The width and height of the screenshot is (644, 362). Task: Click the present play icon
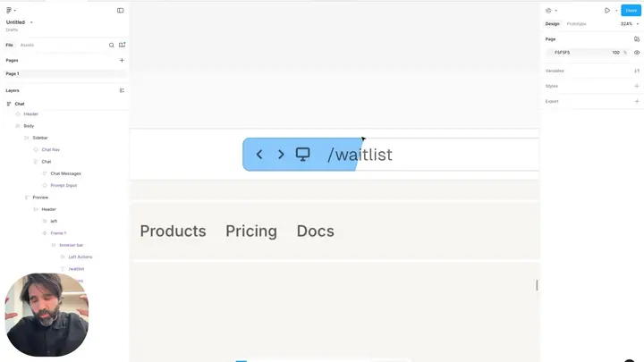(x=607, y=11)
